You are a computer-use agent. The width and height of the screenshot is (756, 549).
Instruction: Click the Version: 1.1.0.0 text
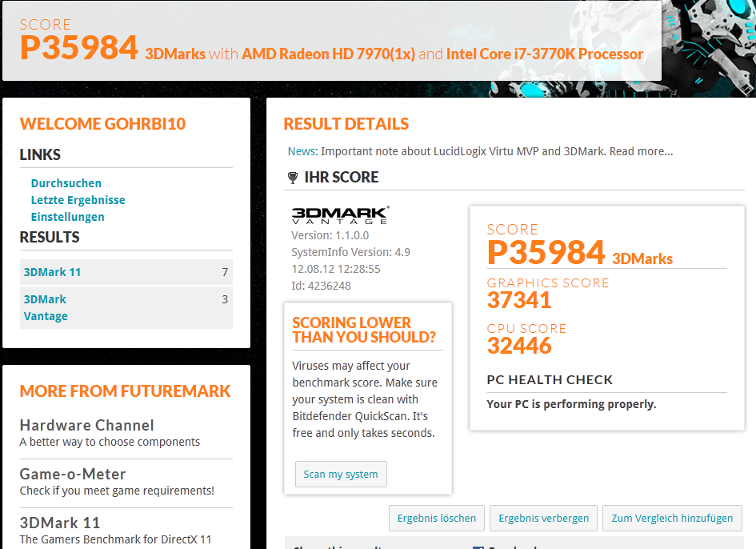(x=330, y=235)
